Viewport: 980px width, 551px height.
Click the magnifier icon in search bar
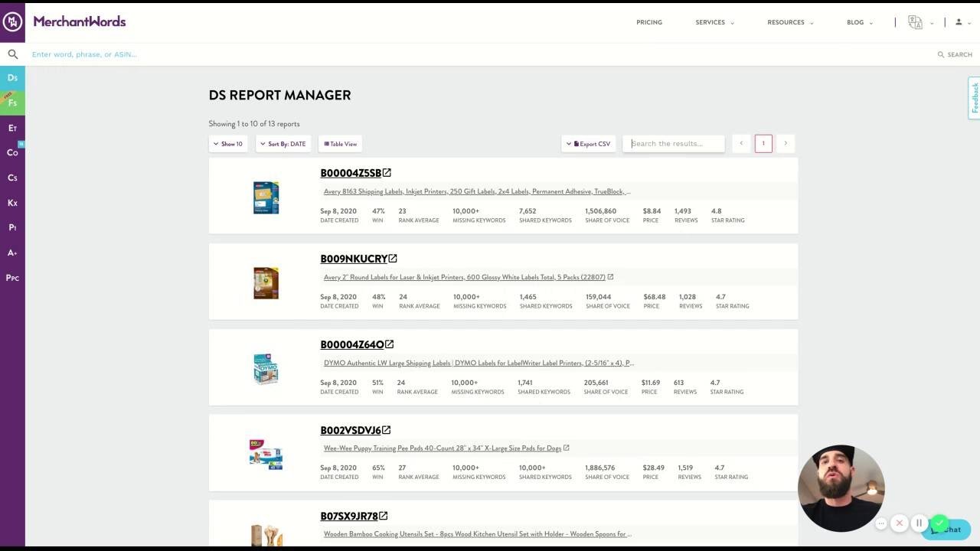click(x=13, y=54)
